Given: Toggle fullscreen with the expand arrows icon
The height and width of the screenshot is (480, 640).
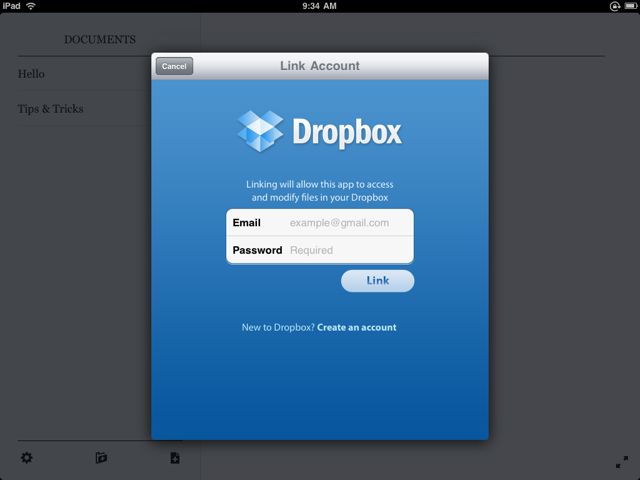Looking at the screenshot, I should point(622,462).
